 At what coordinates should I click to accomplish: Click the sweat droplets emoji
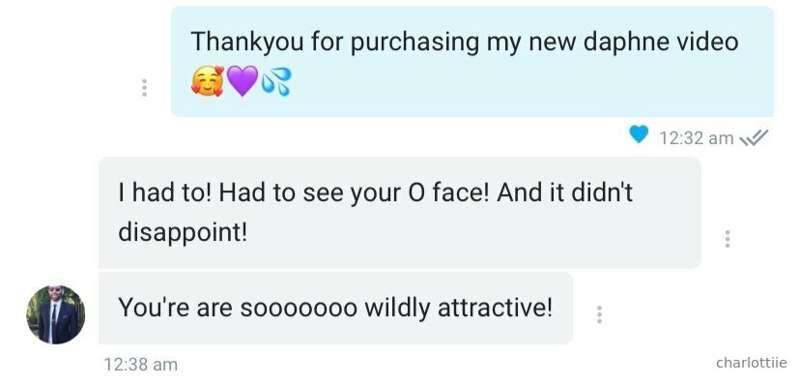pyautogui.click(x=276, y=82)
